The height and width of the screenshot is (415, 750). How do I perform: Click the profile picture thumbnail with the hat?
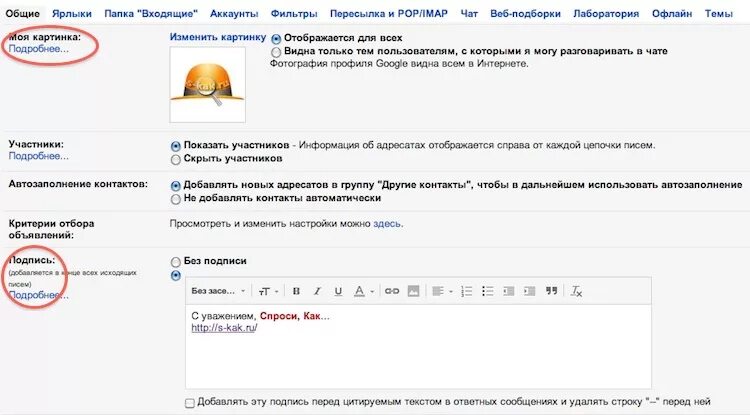208,85
